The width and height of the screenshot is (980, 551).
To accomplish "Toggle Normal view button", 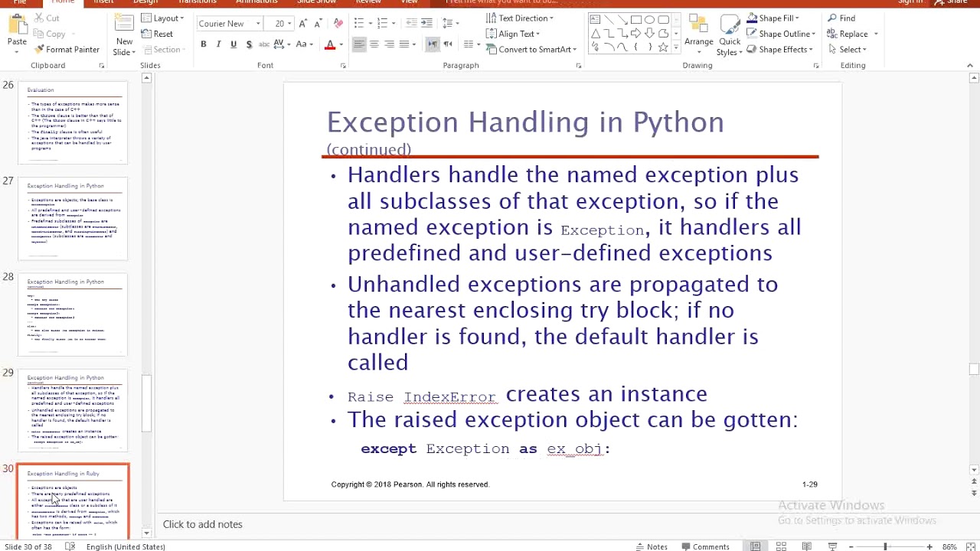I will click(755, 546).
